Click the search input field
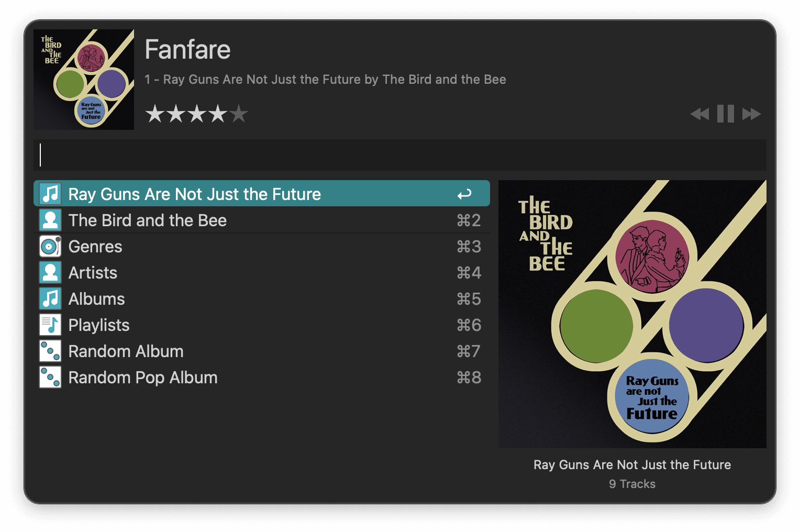The width and height of the screenshot is (800, 532). [400, 155]
